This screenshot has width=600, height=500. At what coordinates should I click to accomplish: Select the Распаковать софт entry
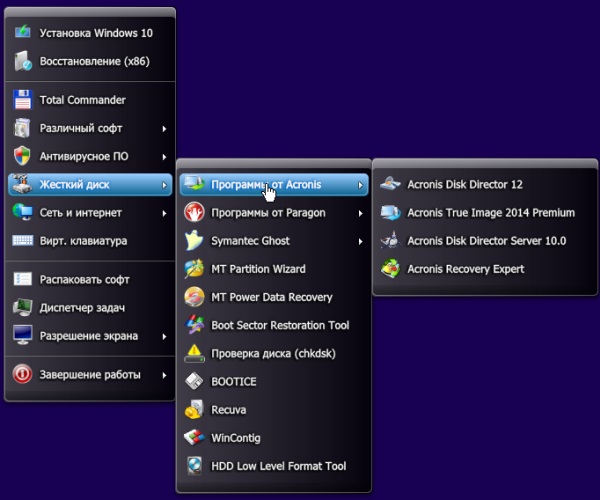point(90,279)
